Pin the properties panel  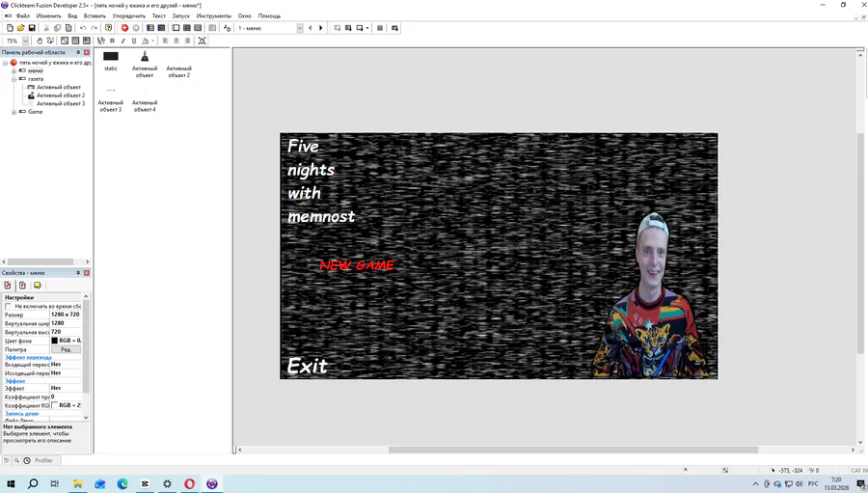(78, 273)
